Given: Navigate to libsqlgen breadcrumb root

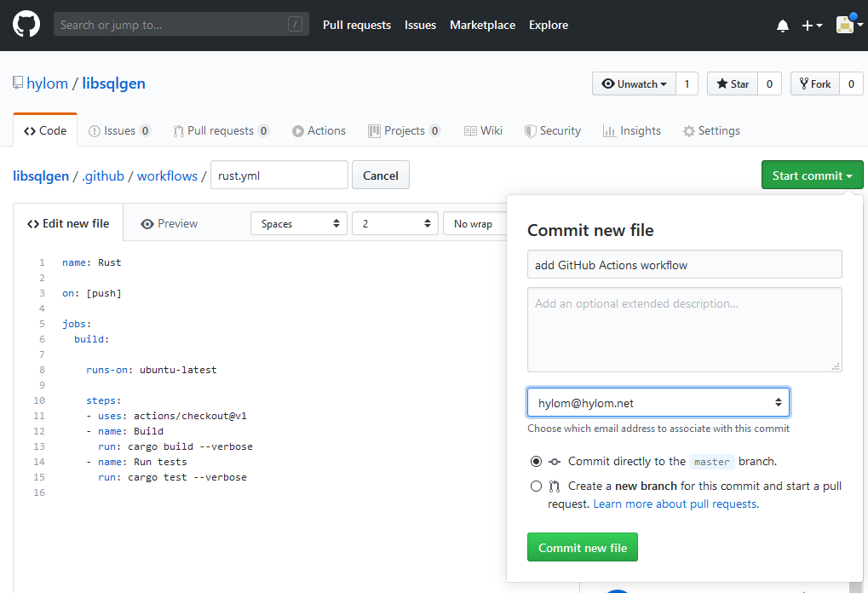Looking at the screenshot, I should tap(41, 176).
